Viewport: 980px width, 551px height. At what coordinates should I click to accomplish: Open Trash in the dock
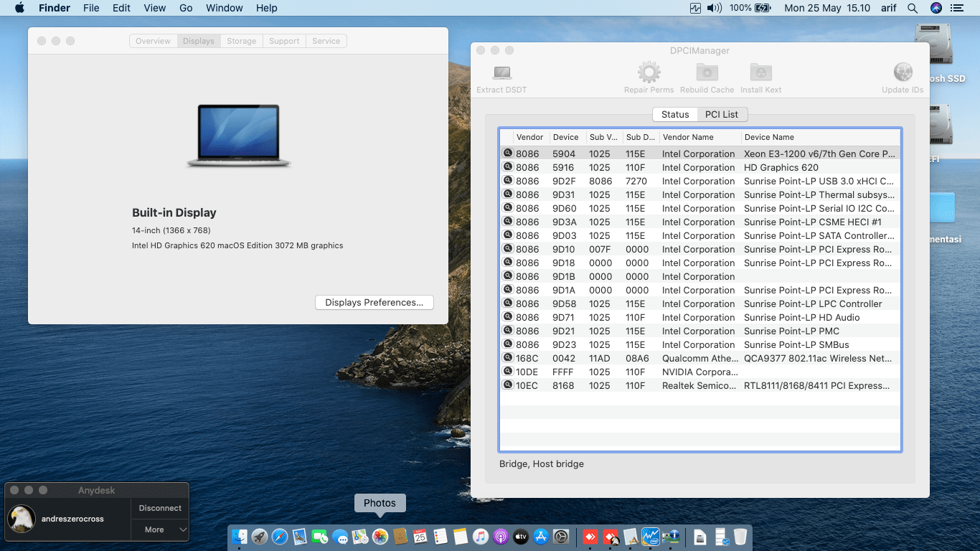tap(740, 537)
